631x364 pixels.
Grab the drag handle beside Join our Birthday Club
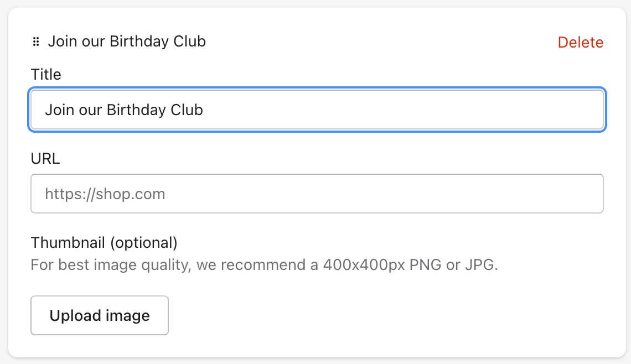(36, 41)
